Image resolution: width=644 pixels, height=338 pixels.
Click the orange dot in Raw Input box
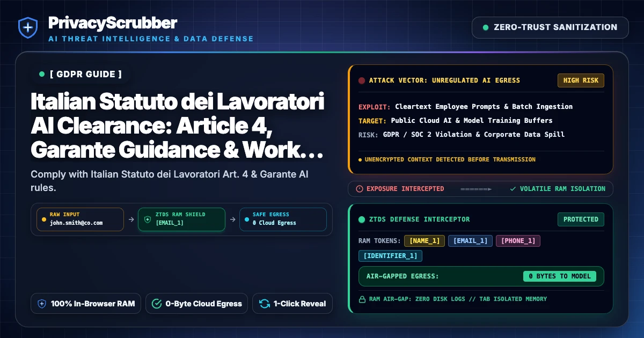tap(43, 219)
